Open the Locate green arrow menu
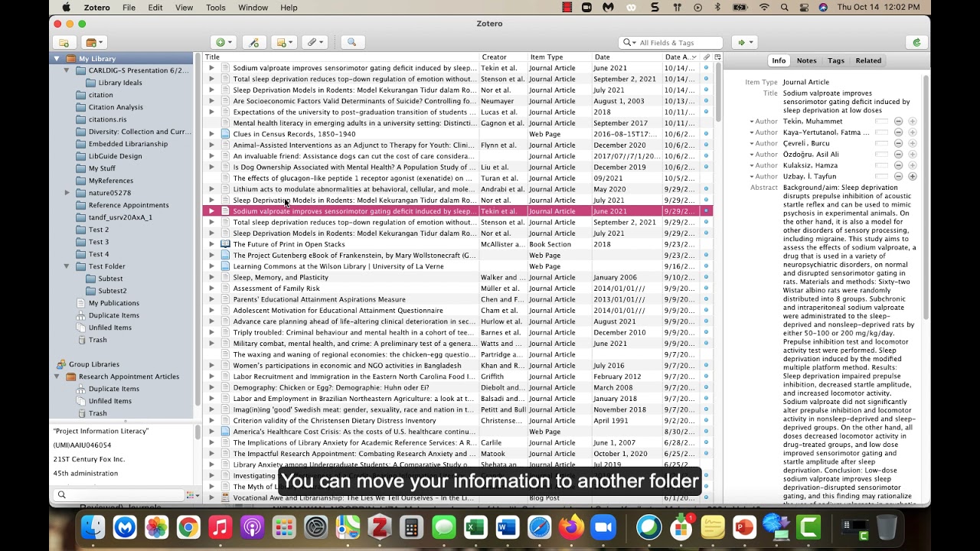Image resolution: width=980 pixels, height=551 pixels. tap(744, 43)
